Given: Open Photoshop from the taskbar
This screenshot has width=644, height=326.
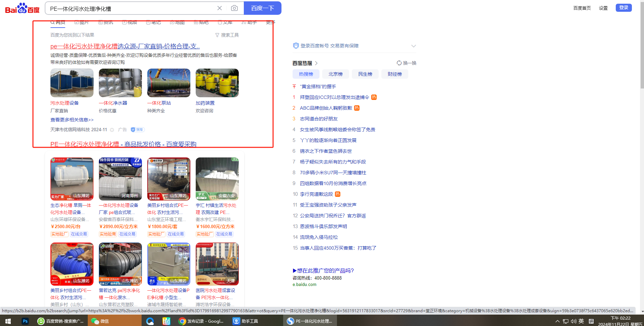Looking at the screenshot, I should click(x=25, y=321).
